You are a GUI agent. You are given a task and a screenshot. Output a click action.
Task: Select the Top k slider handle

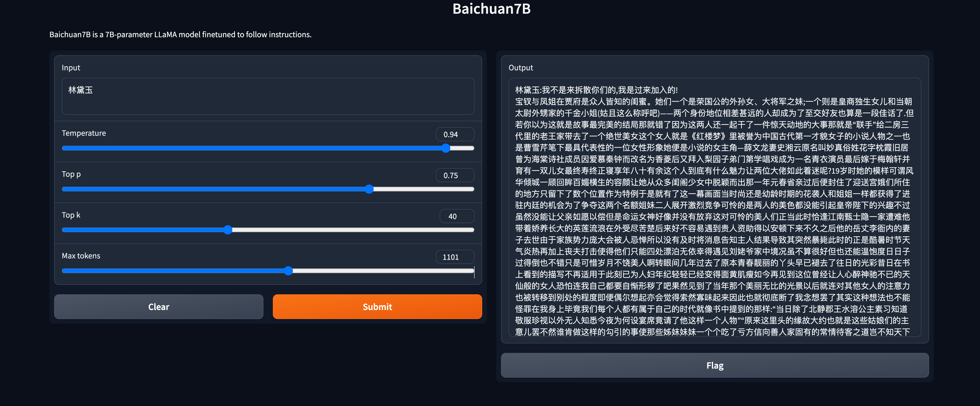228,230
